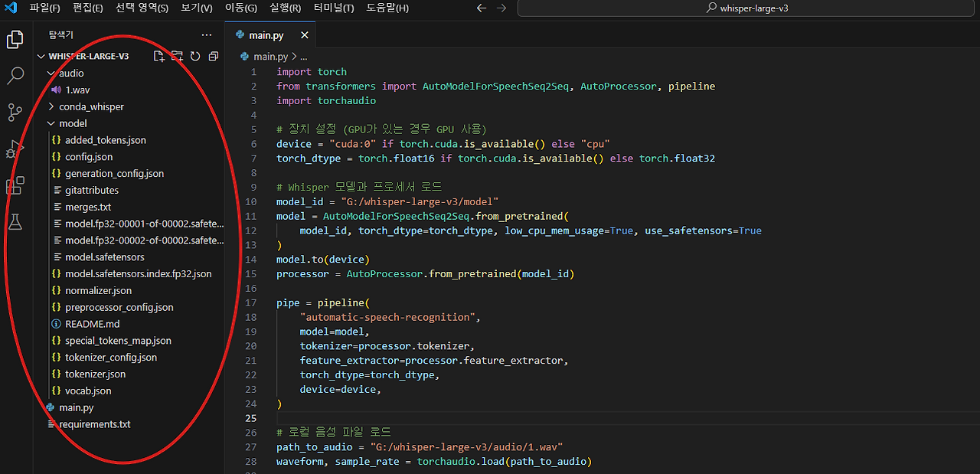Open the Search view in activity bar
This screenshot has width=980, height=474.
15,76
